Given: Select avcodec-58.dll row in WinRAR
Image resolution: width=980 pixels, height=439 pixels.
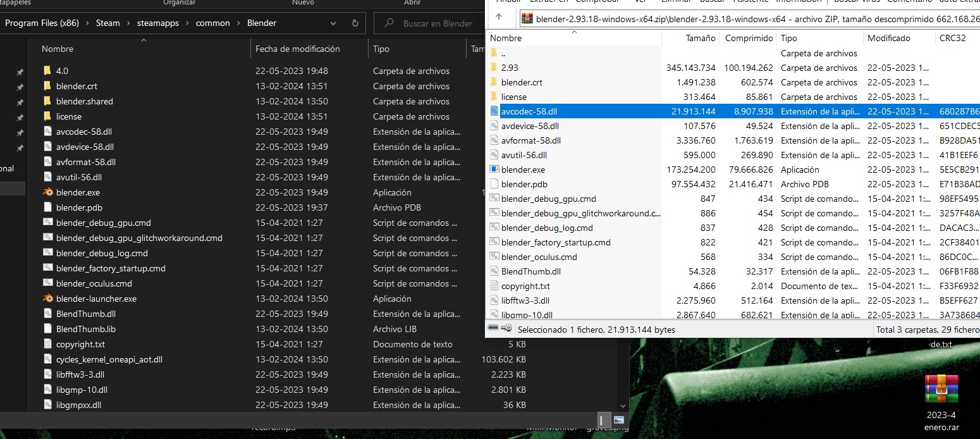Looking at the screenshot, I should point(733,111).
